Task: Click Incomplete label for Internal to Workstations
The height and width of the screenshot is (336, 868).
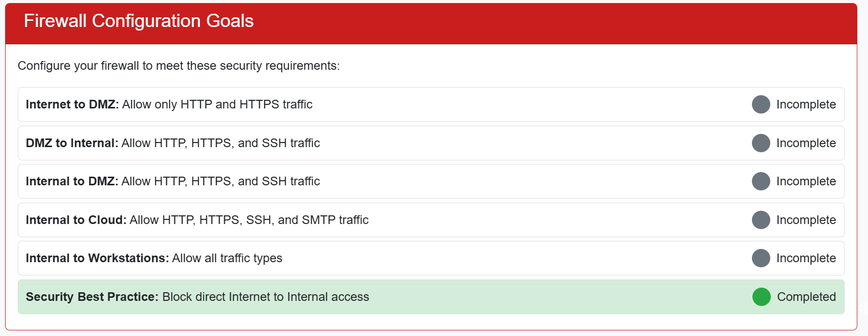Action: tap(806, 258)
